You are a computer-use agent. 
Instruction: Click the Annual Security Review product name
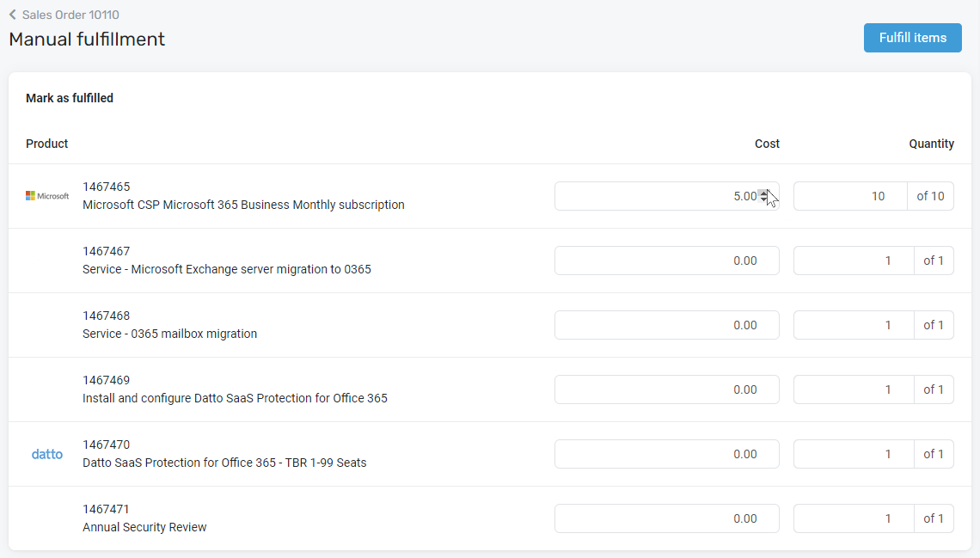[144, 527]
